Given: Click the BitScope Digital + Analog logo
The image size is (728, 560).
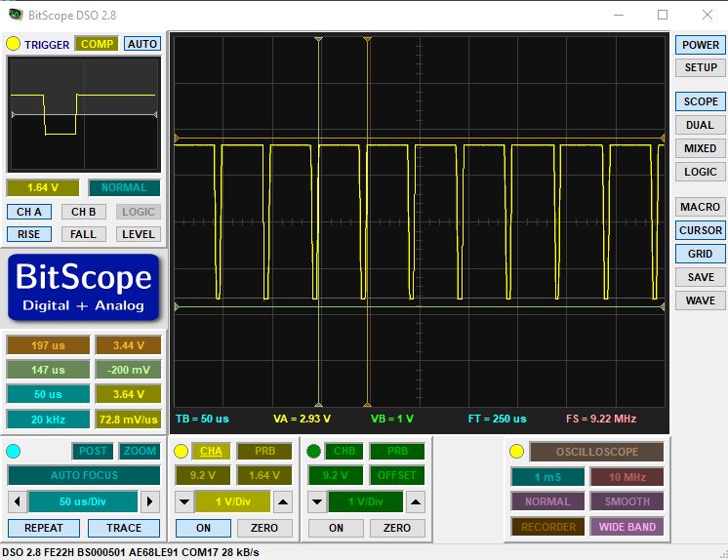Looking at the screenshot, I should point(84,287).
